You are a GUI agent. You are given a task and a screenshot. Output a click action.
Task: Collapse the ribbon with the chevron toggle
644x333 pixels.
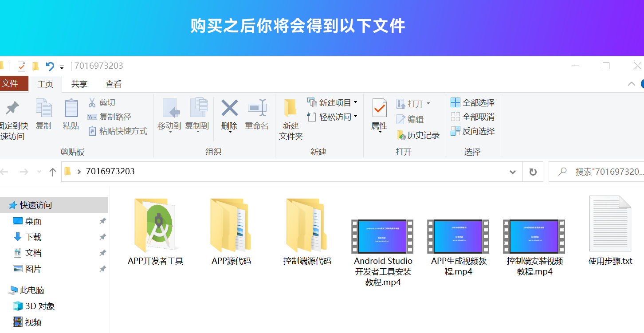click(x=631, y=83)
